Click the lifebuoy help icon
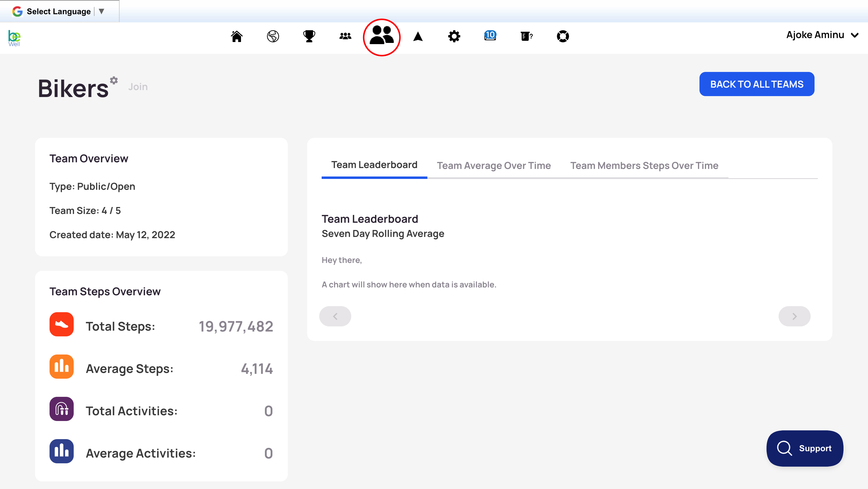The height and width of the screenshot is (489, 868). [x=563, y=36]
